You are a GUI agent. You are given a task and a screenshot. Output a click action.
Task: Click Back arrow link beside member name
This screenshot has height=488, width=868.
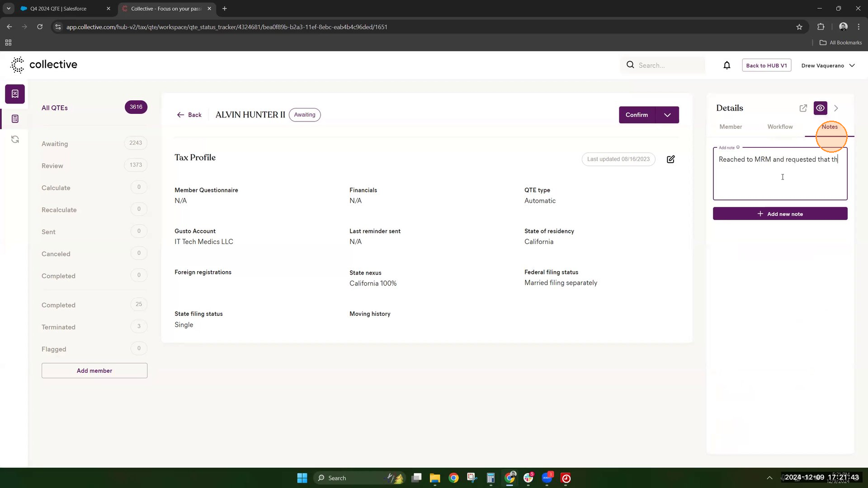pos(189,115)
